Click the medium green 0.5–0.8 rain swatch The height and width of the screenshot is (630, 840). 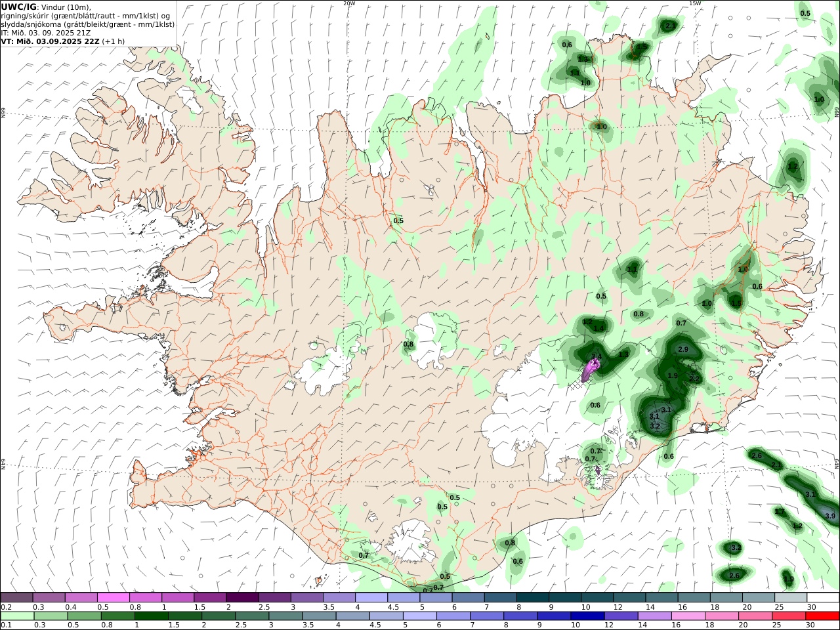84,616
